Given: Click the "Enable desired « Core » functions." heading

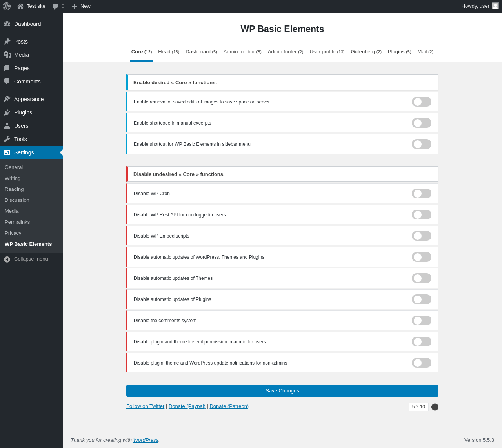Looking at the screenshot, I should (x=175, y=83).
